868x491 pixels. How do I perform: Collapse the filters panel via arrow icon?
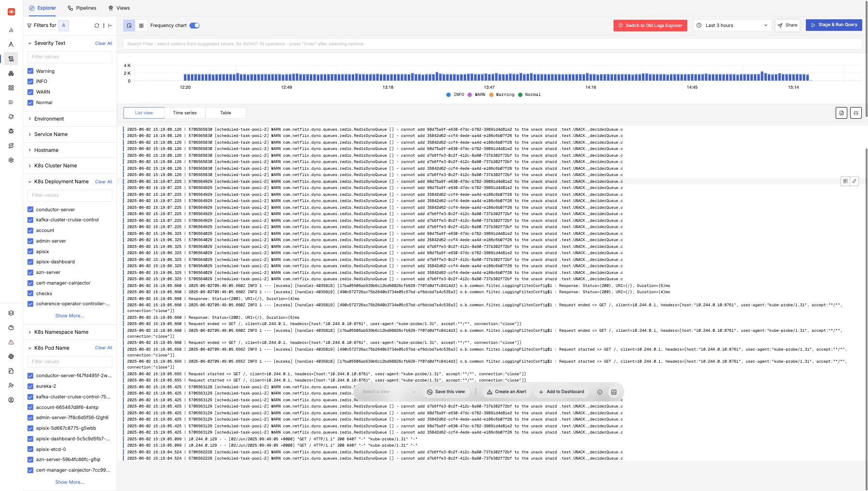pos(110,26)
